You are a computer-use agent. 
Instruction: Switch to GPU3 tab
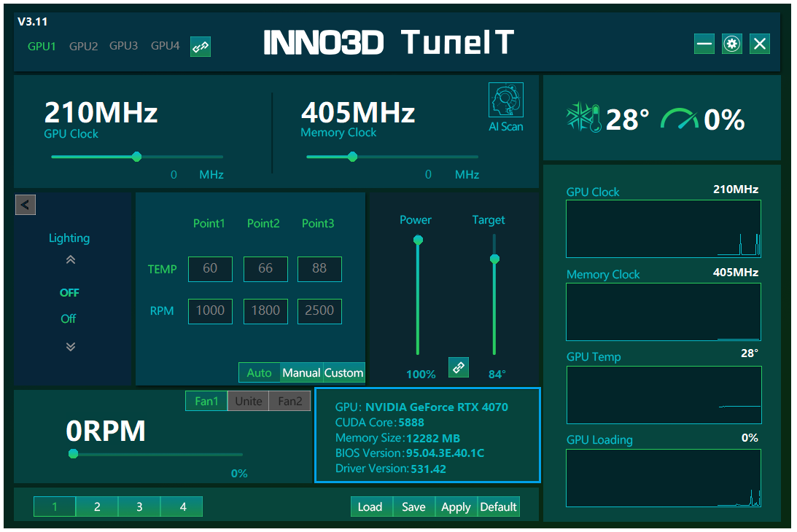(x=123, y=46)
